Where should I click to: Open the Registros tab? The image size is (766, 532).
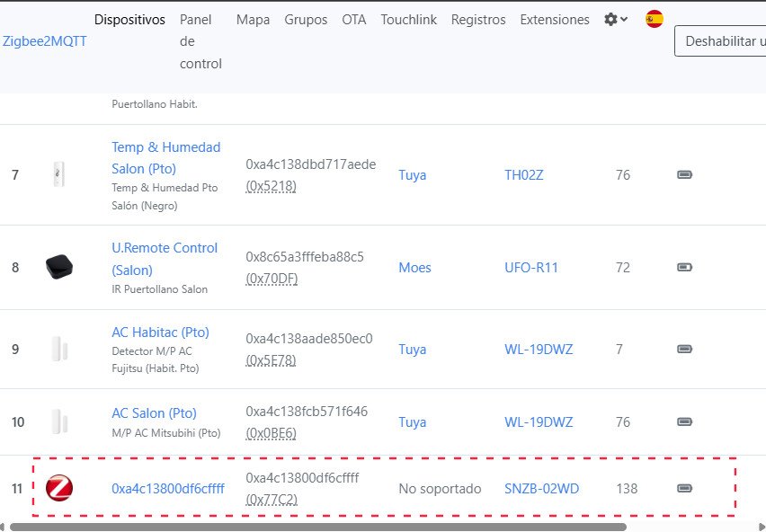point(478,20)
